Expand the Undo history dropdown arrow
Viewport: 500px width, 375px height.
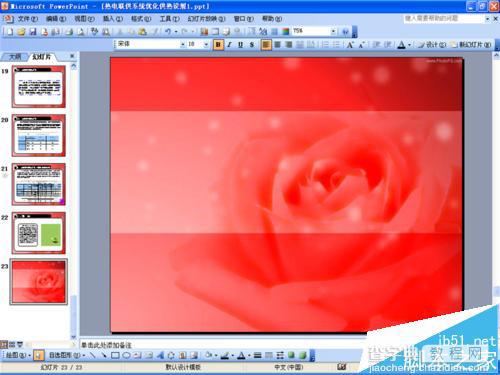click(175, 32)
